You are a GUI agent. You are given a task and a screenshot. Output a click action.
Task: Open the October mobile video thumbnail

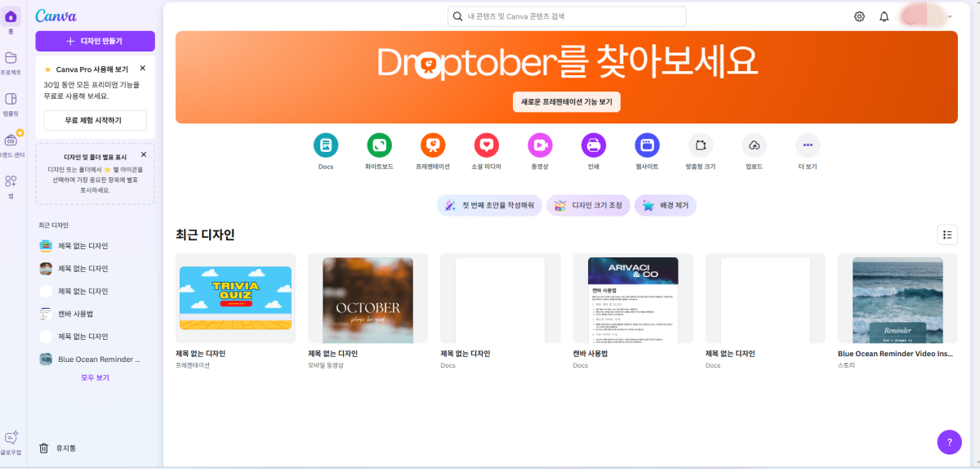pyautogui.click(x=367, y=297)
